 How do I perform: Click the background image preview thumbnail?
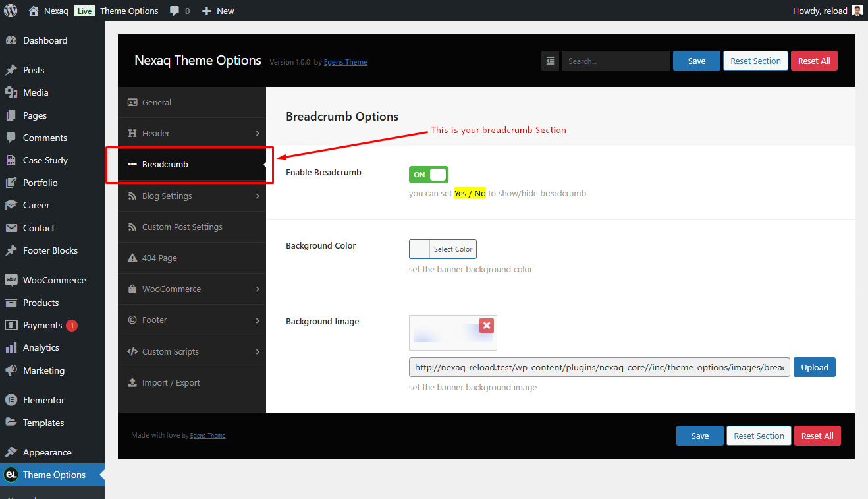click(453, 333)
